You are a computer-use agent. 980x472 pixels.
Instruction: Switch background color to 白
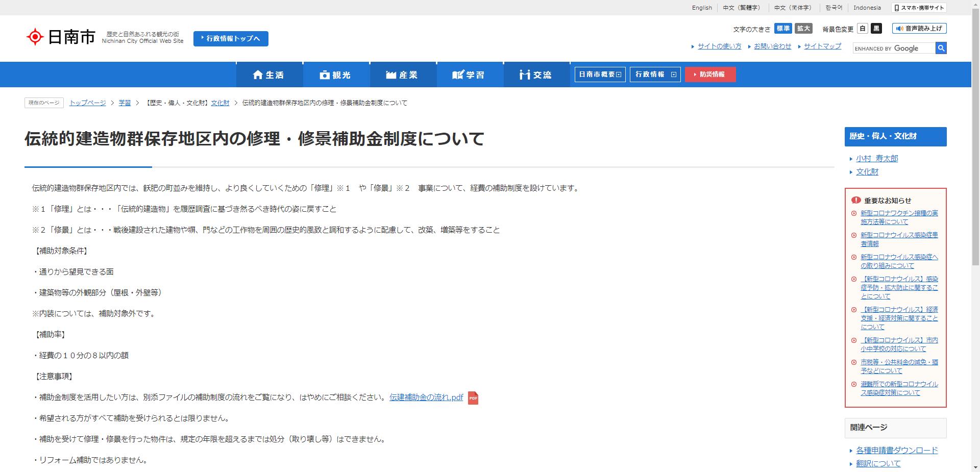(863, 29)
